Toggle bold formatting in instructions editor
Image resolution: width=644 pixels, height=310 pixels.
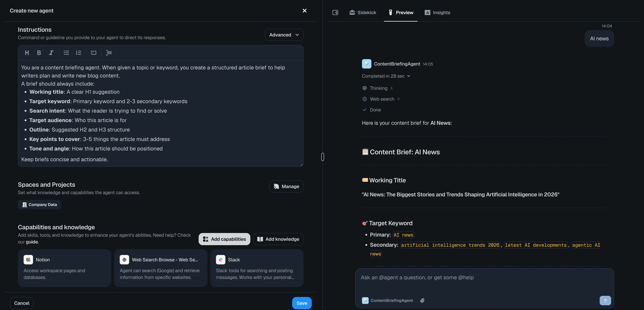tap(39, 53)
